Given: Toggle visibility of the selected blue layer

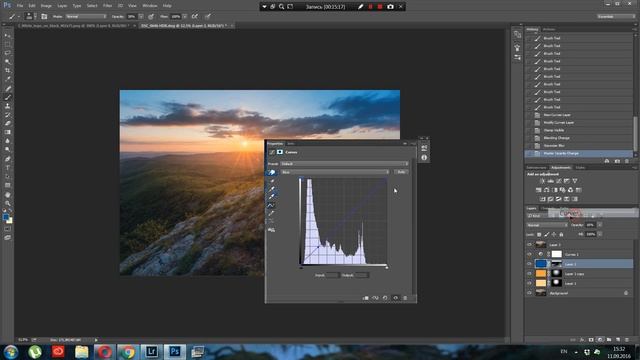Looking at the screenshot, I should 529,264.
